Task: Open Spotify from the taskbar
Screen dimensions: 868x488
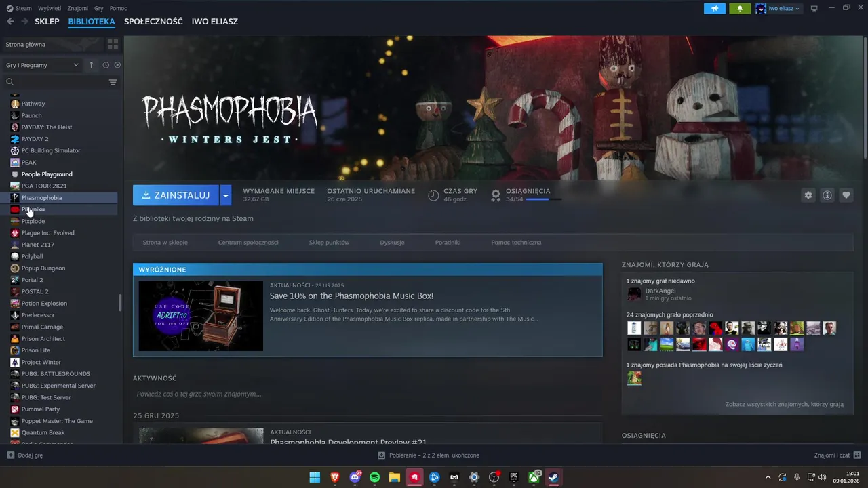Action: (x=375, y=477)
